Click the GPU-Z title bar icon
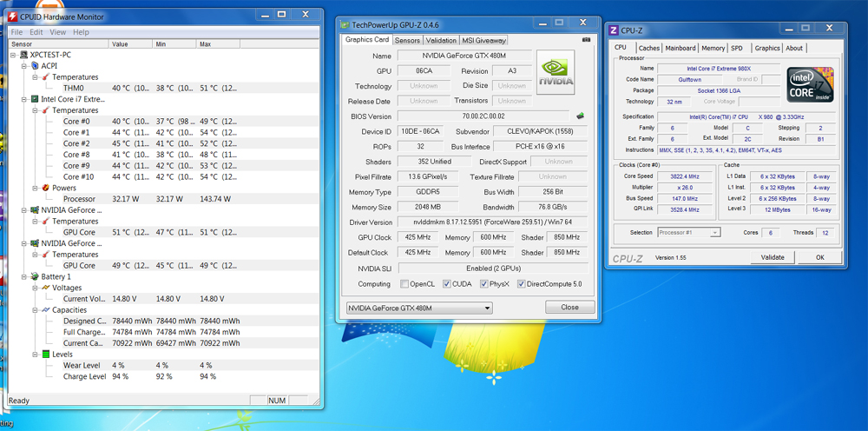The image size is (868, 431). (345, 25)
